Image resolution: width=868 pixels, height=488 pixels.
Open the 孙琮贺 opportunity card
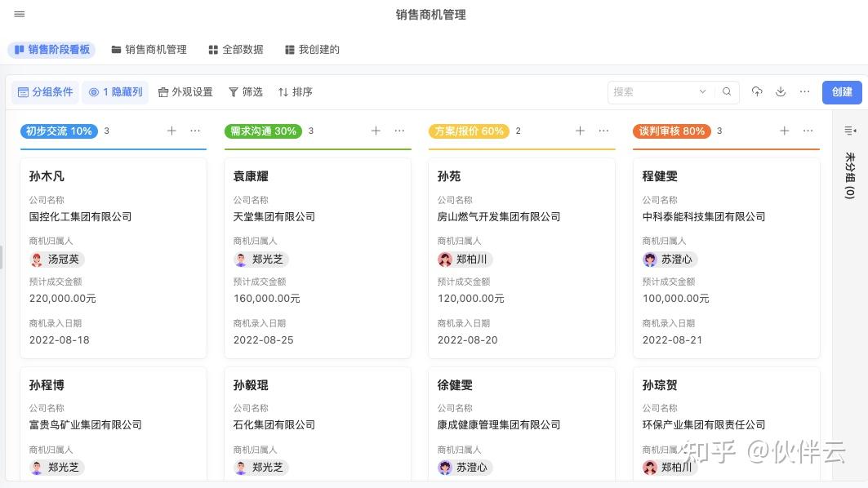pos(726,424)
